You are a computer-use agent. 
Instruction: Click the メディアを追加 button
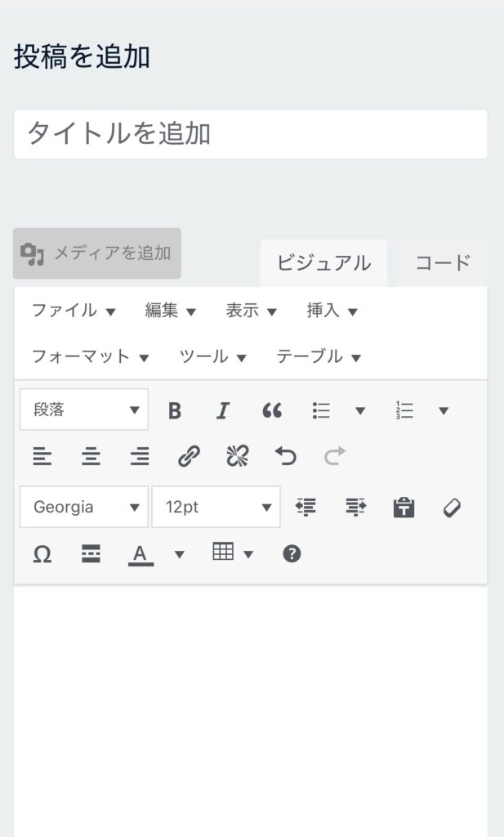97,253
